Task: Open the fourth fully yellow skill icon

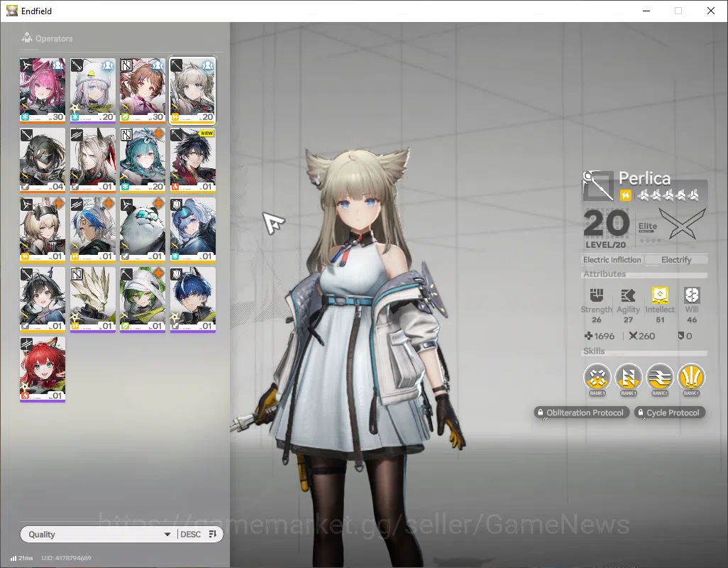Action: (x=691, y=377)
